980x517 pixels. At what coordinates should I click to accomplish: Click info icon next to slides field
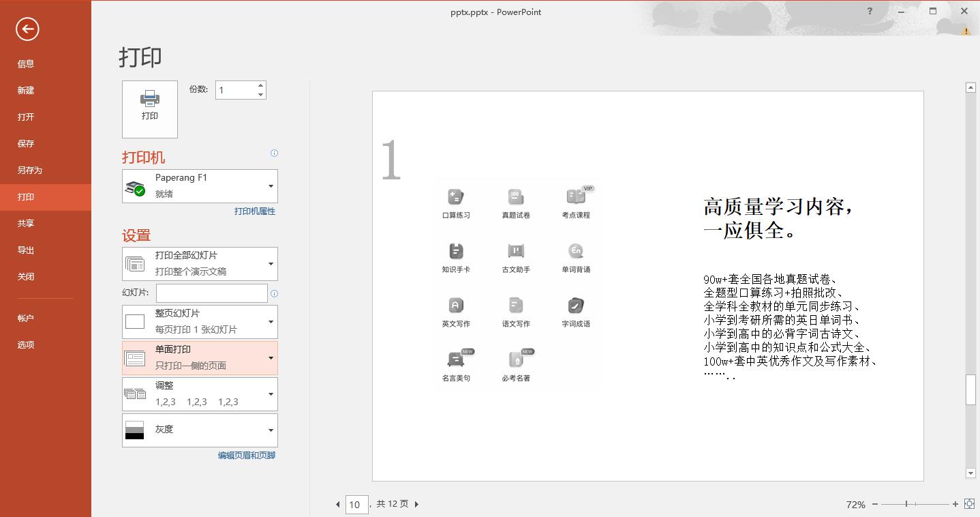pyautogui.click(x=274, y=294)
